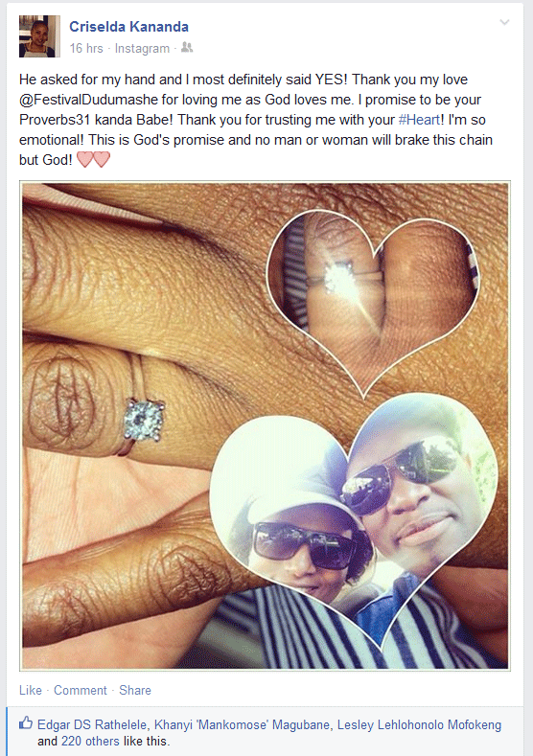The height and width of the screenshot is (756, 533).
Task: Click Criselda Kananda's profile picture
Action: click(39, 36)
